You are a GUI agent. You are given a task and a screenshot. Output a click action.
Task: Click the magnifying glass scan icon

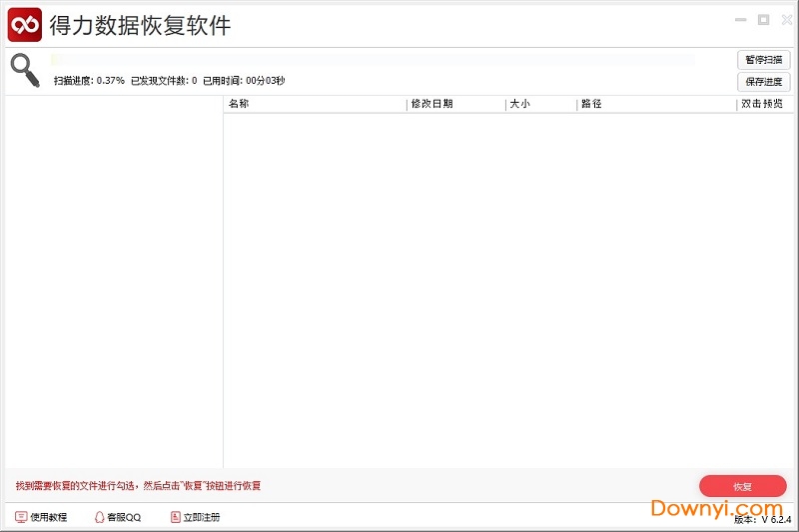point(25,70)
